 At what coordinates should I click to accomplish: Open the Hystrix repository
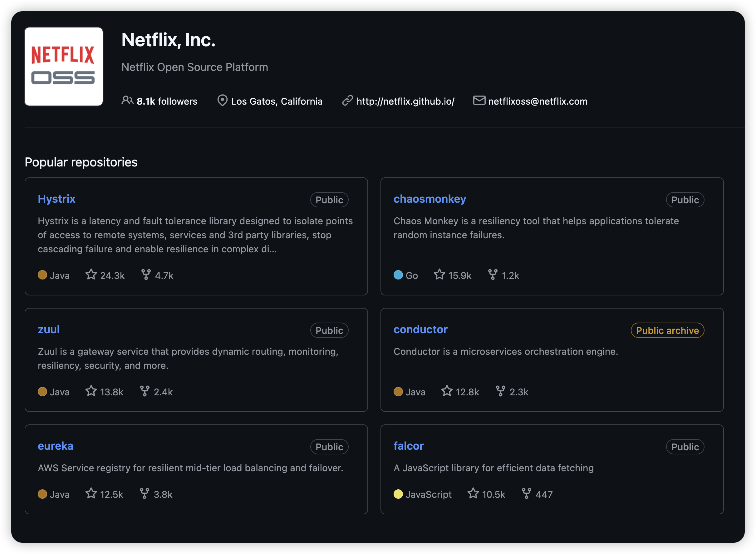pos(56,199)
